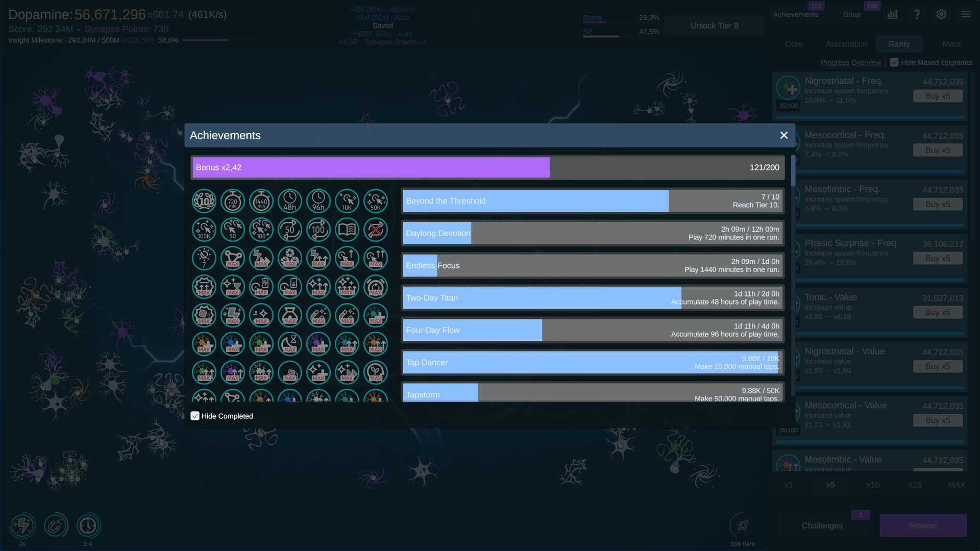Viewport: 980px width, 551px height.
Task: Click the 48h clock achievement badge
Action: click(289, 201)
